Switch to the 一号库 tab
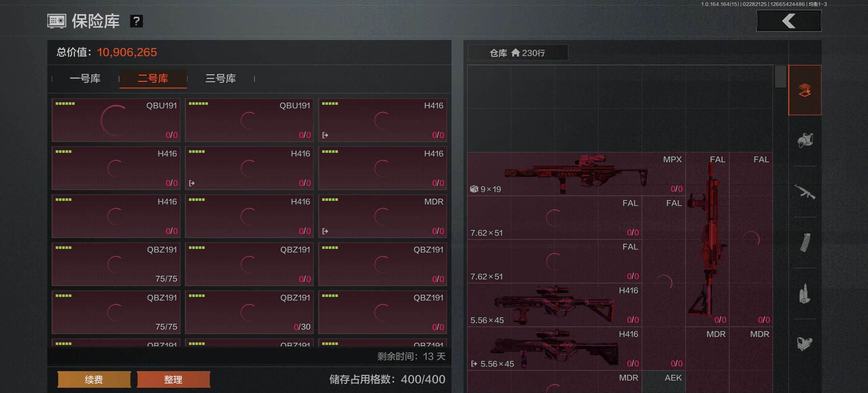 click(85, 78)
